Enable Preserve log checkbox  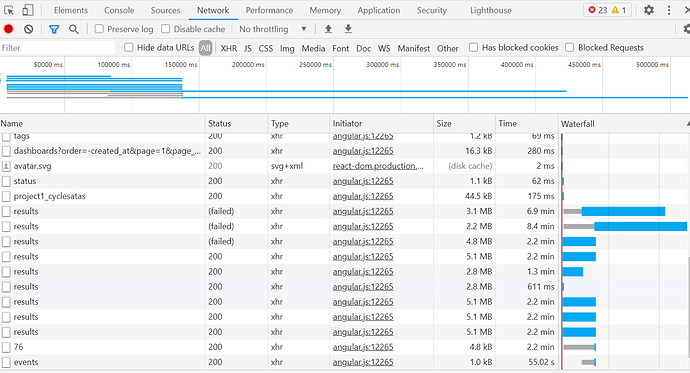(99, 29)
